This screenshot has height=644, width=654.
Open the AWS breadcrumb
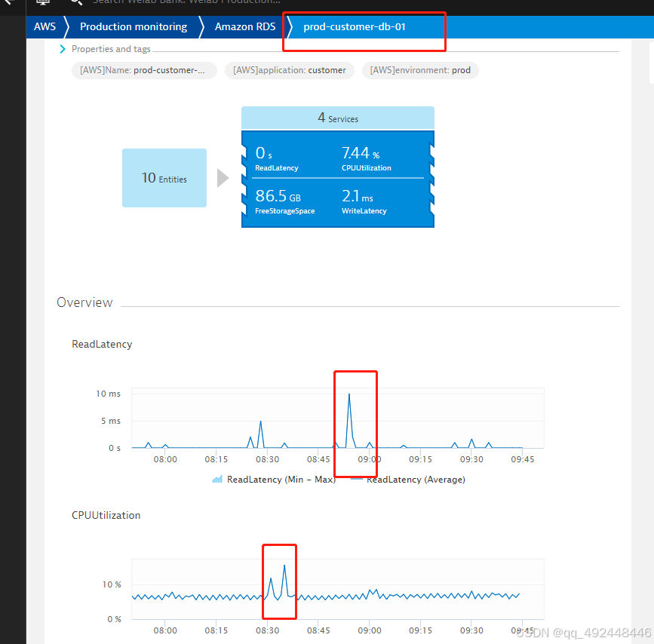45,26
